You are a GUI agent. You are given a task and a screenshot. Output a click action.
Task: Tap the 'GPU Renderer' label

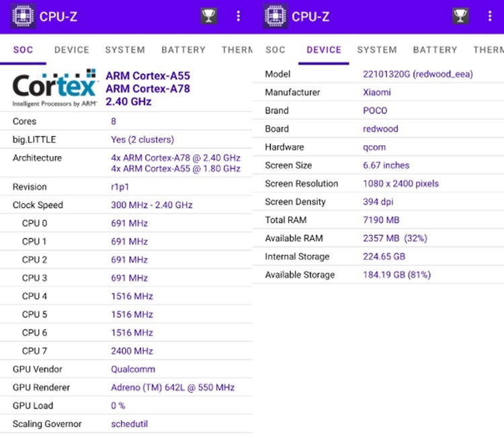(41, 388)
